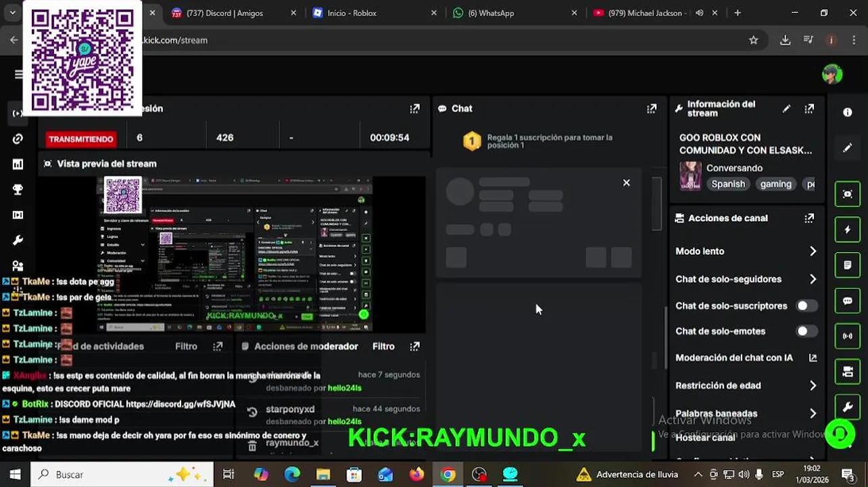Close the chat user card popup
868x487 pixels.
(626, 183)
